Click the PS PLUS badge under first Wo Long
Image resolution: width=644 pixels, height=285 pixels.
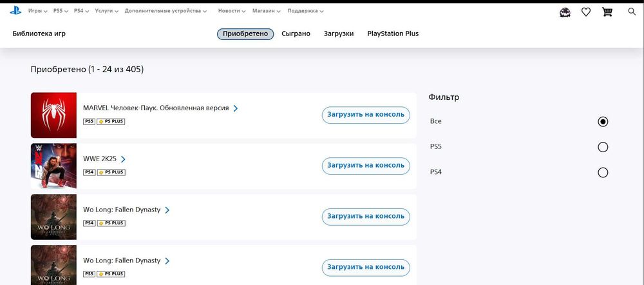pyautogui.click(x=111, y=223)
